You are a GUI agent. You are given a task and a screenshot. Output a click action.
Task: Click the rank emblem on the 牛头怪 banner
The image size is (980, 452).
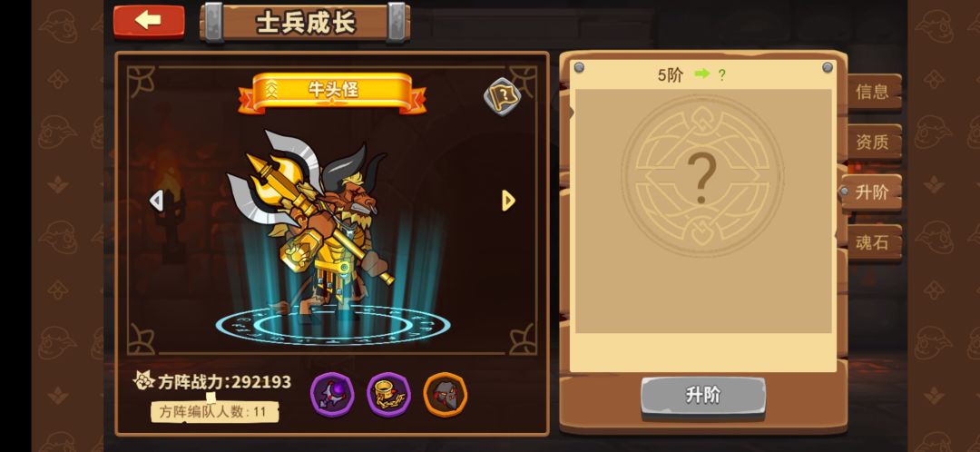pos(272,89)
